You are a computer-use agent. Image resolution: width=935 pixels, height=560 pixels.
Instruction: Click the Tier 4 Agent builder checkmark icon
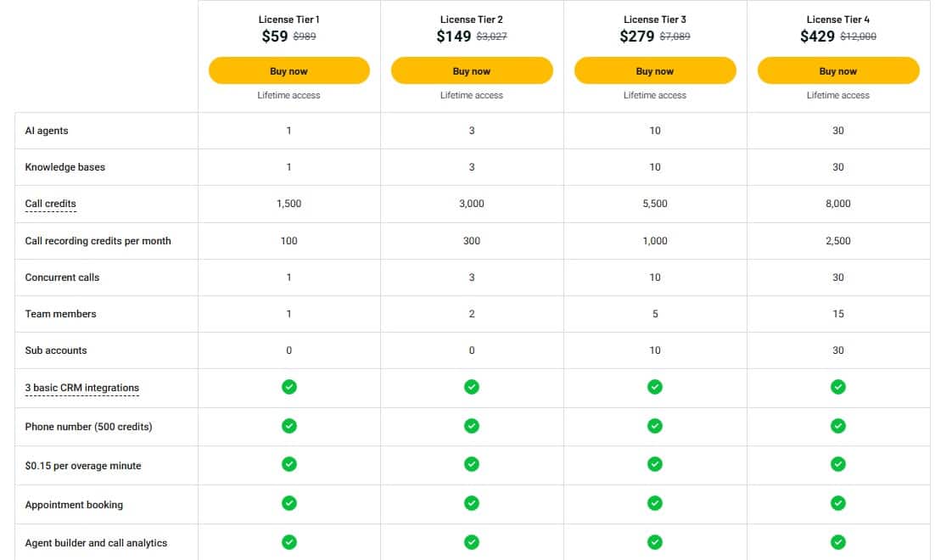pos(838,541)
